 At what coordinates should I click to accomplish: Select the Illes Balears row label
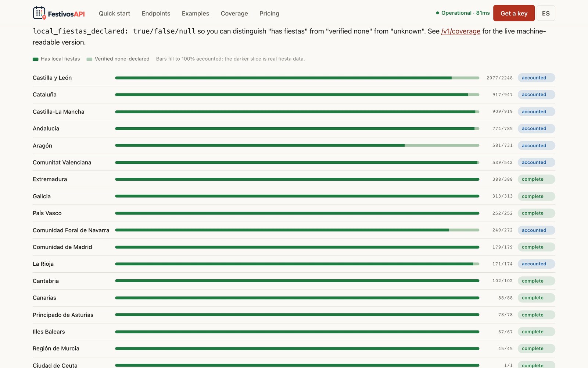[x=49, y=332]
